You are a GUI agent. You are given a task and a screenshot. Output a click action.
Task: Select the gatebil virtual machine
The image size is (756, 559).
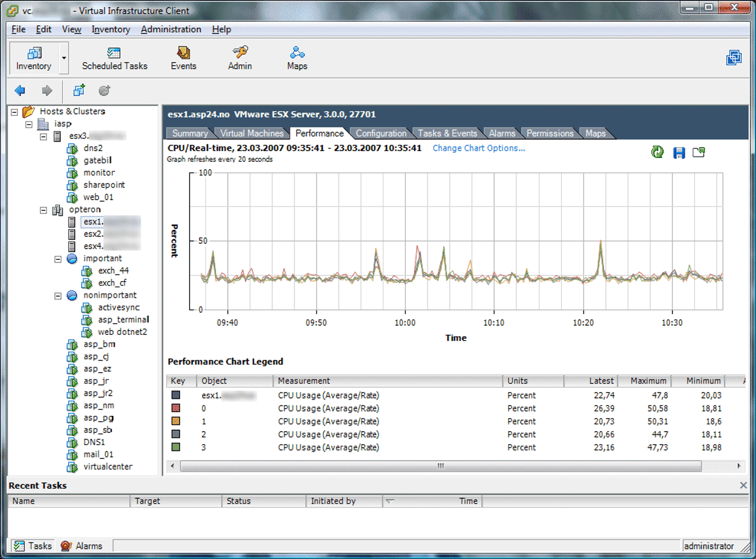[98, 160]
